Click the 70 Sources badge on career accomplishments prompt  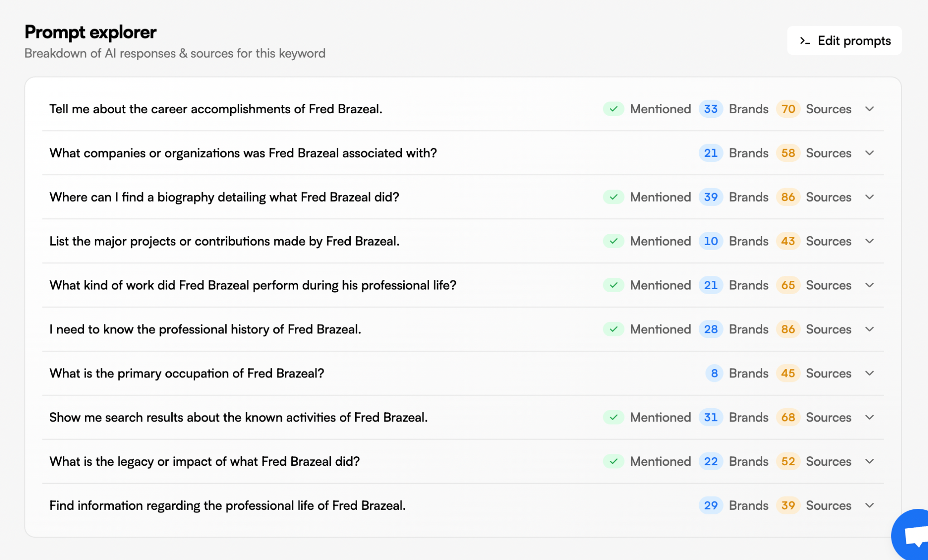click(788, 109)
